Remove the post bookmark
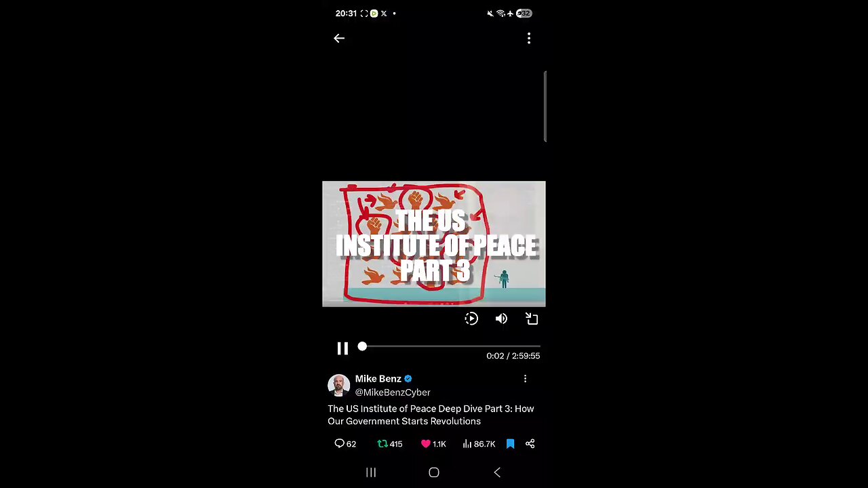The height and width of the screenshot is (488, 868). pos(511,444)
